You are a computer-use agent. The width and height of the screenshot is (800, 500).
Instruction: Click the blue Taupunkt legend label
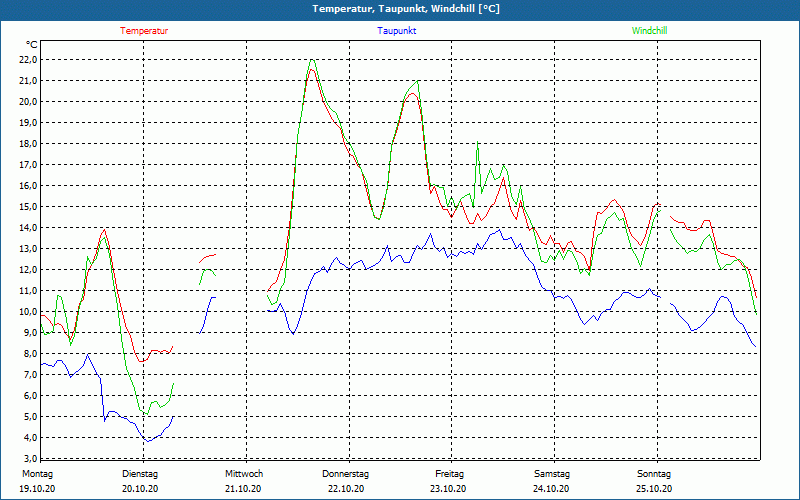pyautogui.click(x=396, y=31)
